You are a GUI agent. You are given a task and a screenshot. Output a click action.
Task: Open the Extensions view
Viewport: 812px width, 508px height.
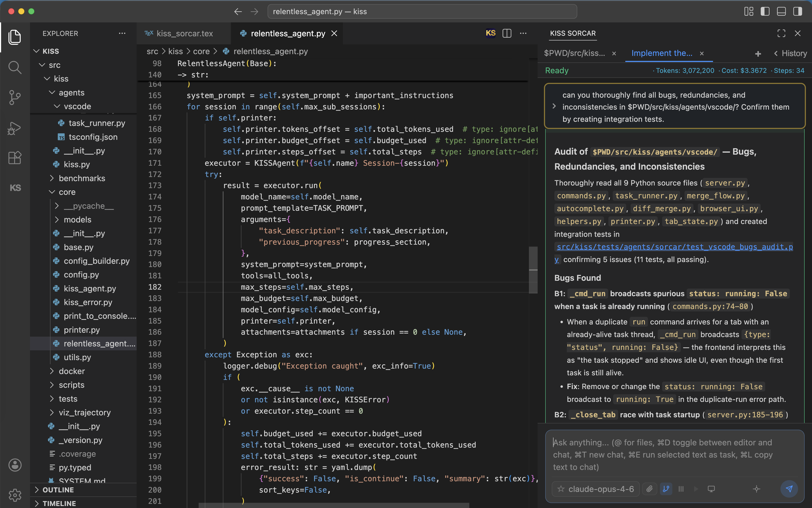click(x=15, y=158)
